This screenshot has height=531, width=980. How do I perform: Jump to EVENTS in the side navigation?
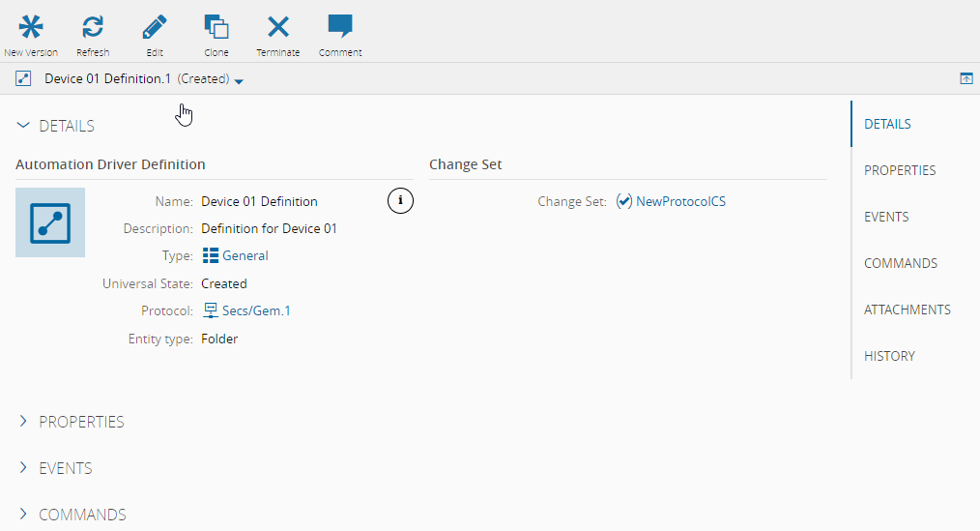tap(886, 217)
